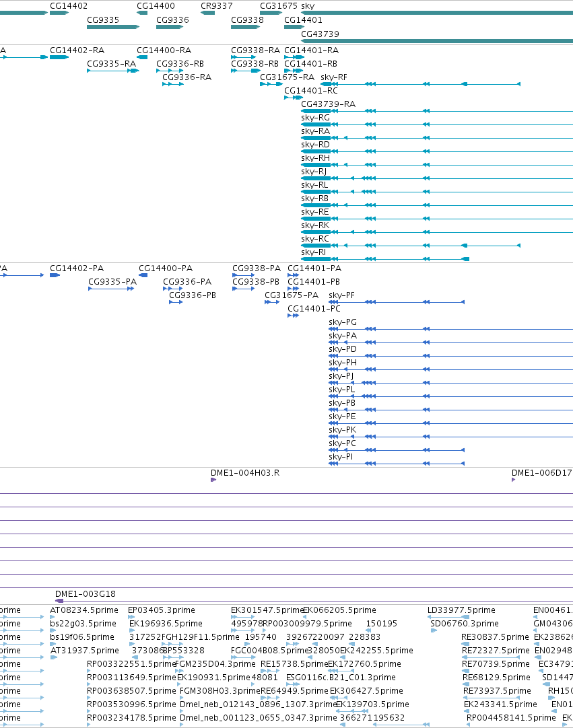Click transcript CG9336-RA
The image size is (573, 728).
[187, 77]
